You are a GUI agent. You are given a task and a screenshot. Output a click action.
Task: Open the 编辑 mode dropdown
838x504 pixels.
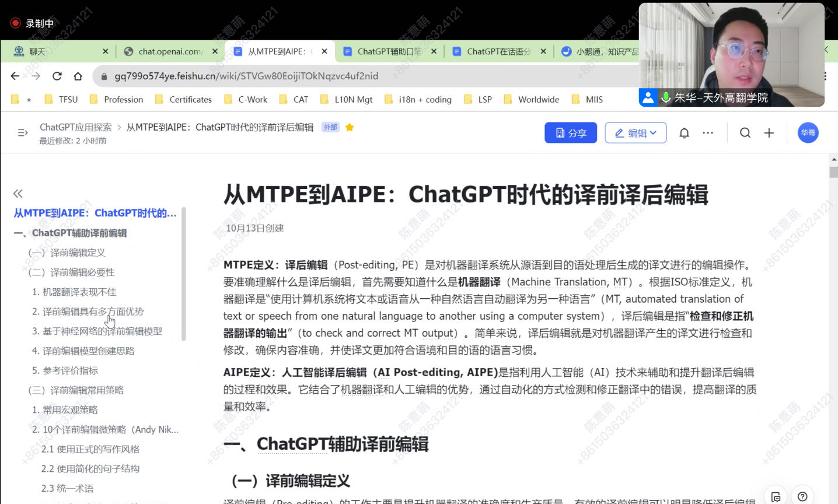click(636, 133)
